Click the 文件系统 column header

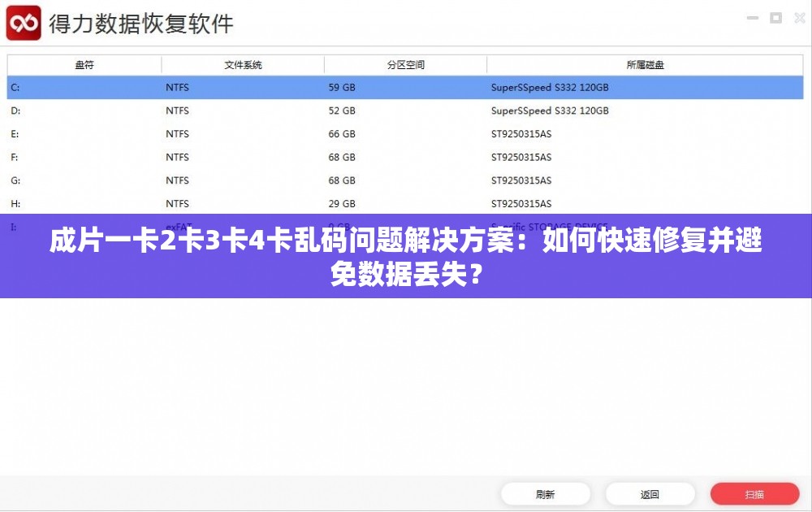click(241, 64)
